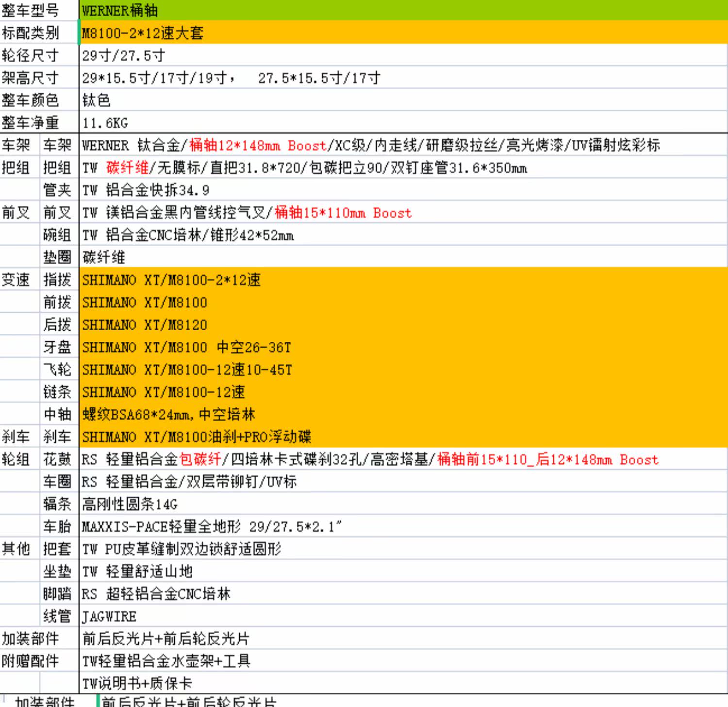Click the frame size cell starting 29*15.5寸/17寸/19寸

403,77
